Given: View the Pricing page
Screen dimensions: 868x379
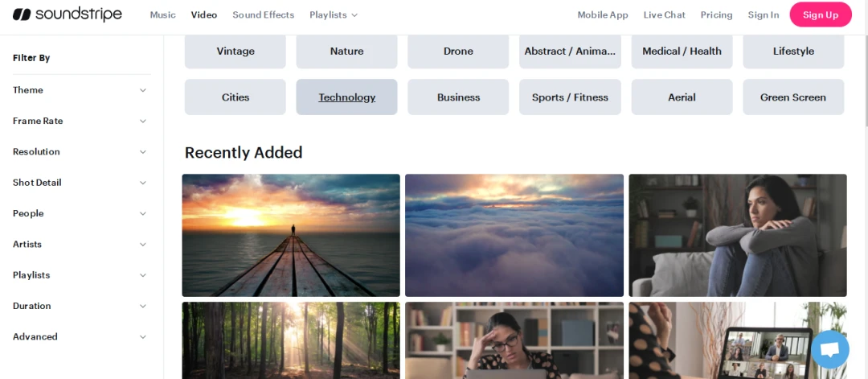Looking at the screenshot, I should coord(716,15).
